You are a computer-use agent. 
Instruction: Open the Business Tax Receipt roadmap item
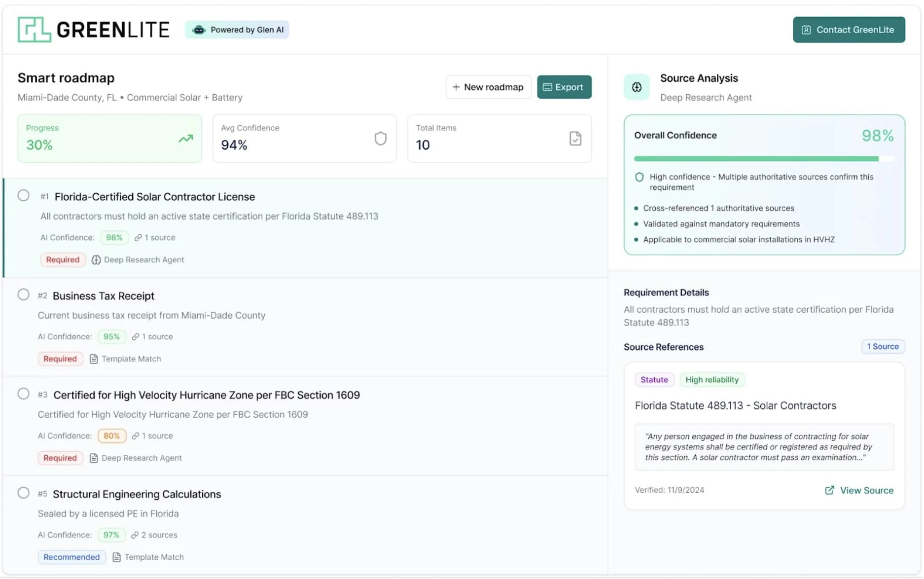[x=104, y=296]
